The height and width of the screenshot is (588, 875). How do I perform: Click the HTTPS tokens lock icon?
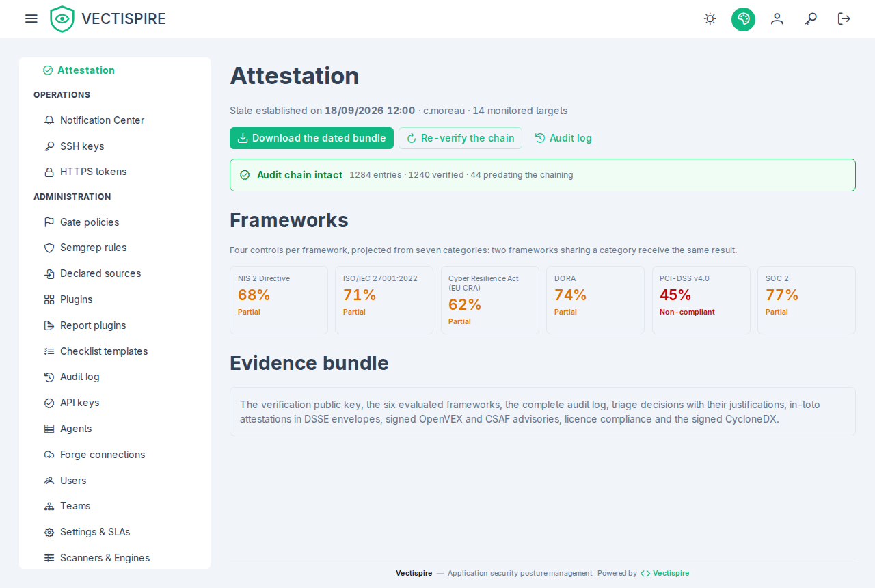click(x=49, y=172)
